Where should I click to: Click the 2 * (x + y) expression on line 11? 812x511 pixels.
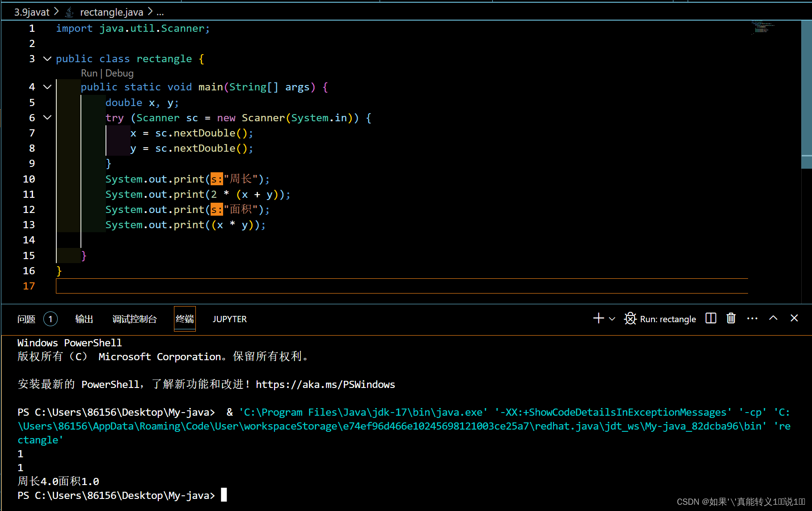tap(244, 194)
